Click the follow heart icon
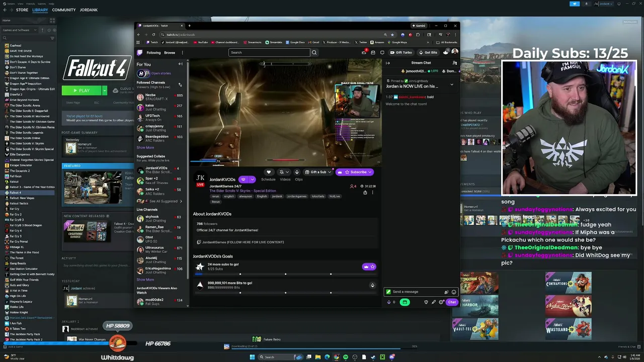 point(269,172)
